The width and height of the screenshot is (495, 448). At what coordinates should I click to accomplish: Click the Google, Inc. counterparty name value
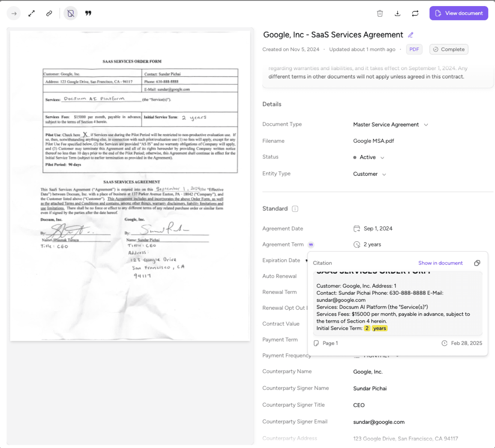(368, 372)
